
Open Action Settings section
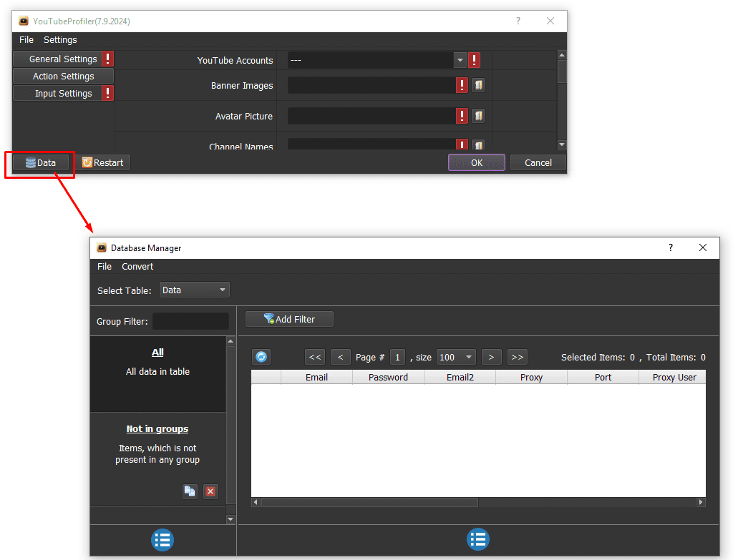coord(63,77)
